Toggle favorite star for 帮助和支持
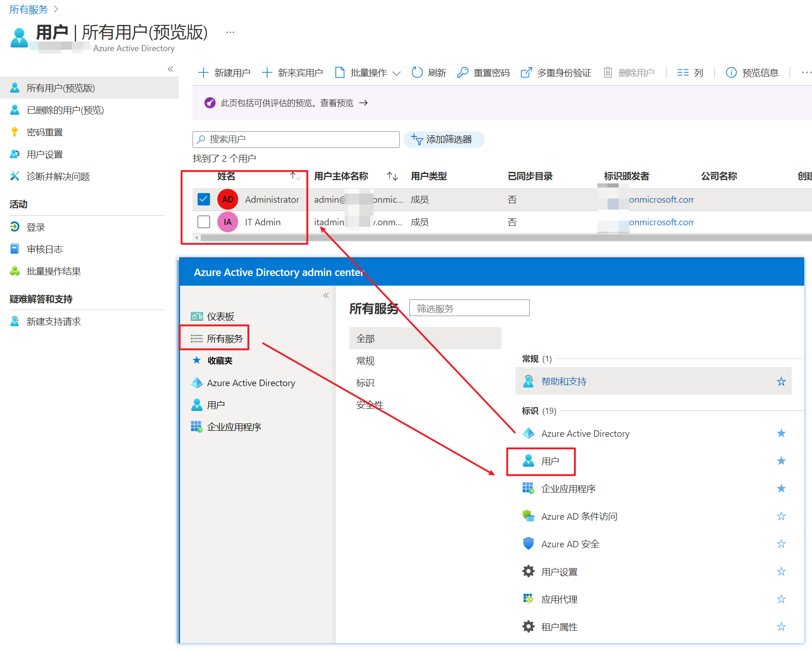Viewport: 812px width, 651px height. (x=781, y=382)
